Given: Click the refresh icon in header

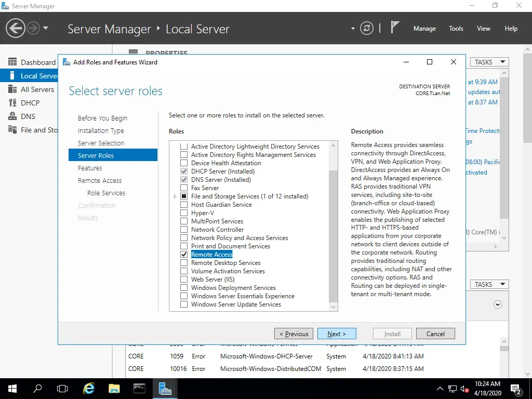Looking at the screenshot, I should coord(367,28).
